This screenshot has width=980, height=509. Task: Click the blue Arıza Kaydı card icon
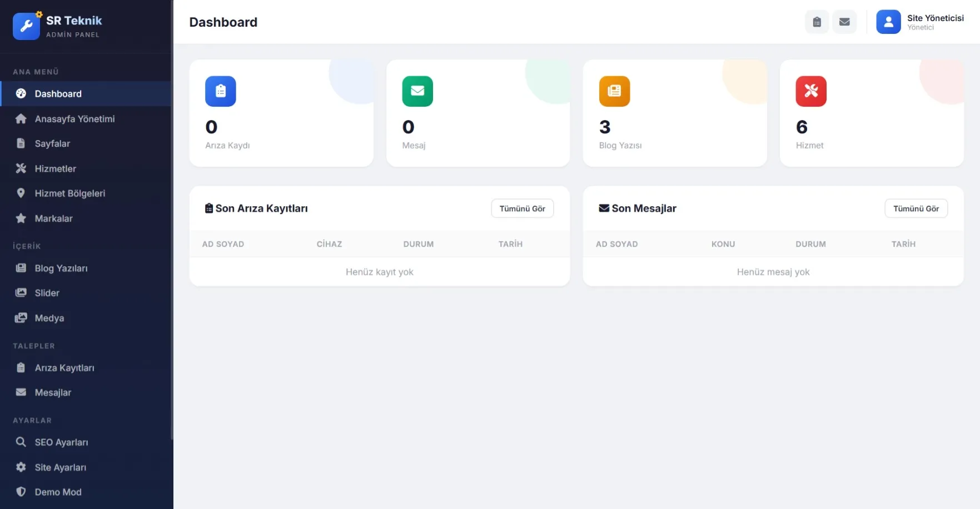coord(221,91)
